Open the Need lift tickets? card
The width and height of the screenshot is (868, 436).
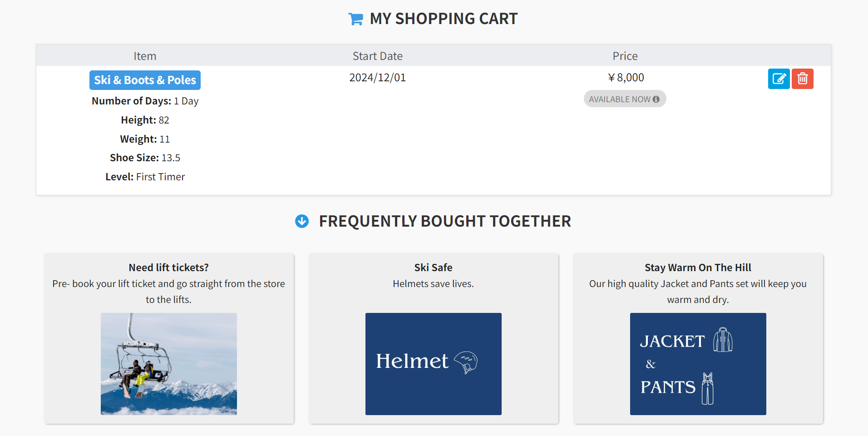[x=168, y=267]
